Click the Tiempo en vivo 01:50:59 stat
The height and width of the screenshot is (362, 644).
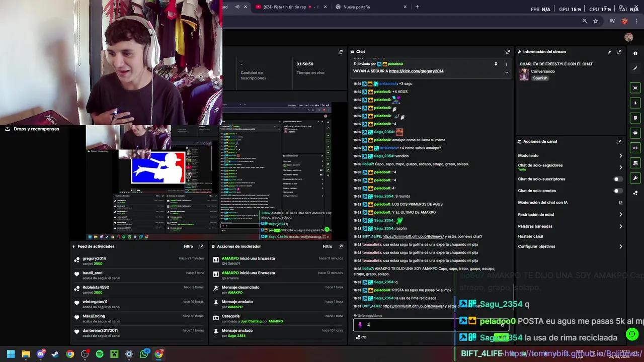click(310, 68)
